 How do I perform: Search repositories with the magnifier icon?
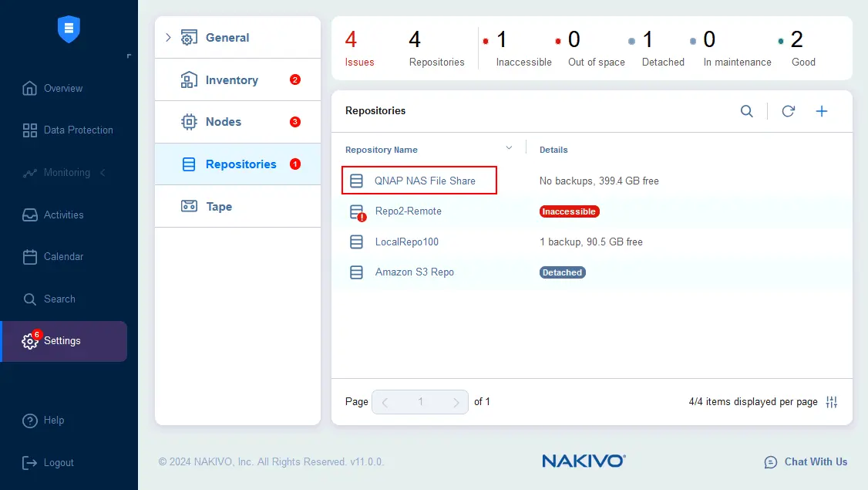click(x=747, y=111)
